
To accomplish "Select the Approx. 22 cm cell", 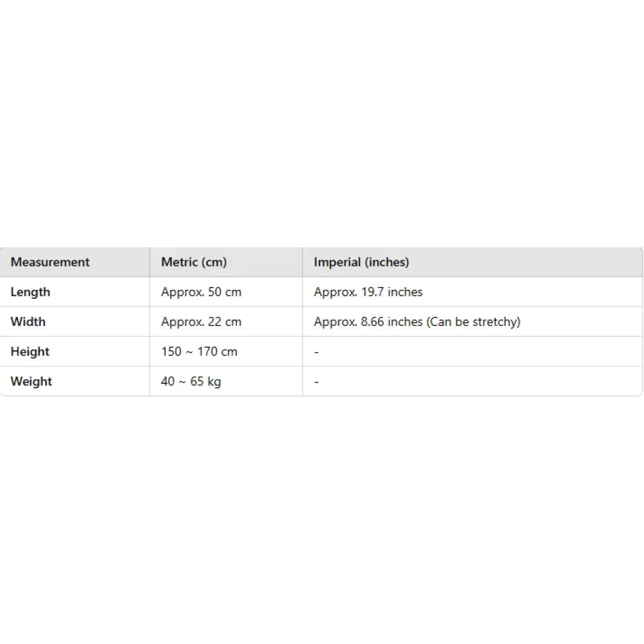I will [x=201, y=321].
